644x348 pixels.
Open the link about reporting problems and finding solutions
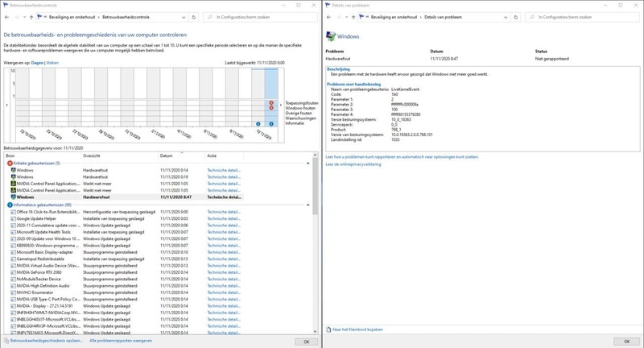pos(402,156)
